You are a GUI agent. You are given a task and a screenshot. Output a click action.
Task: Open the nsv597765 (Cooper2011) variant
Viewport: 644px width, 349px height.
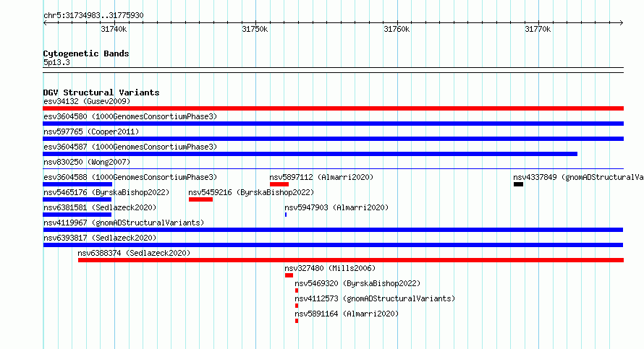point(91,132)
